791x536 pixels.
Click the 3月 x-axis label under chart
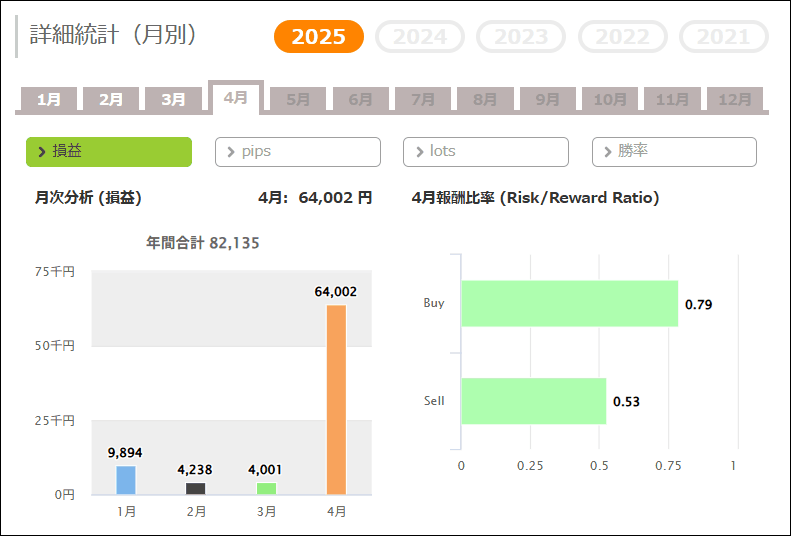[x=266, y=512]
